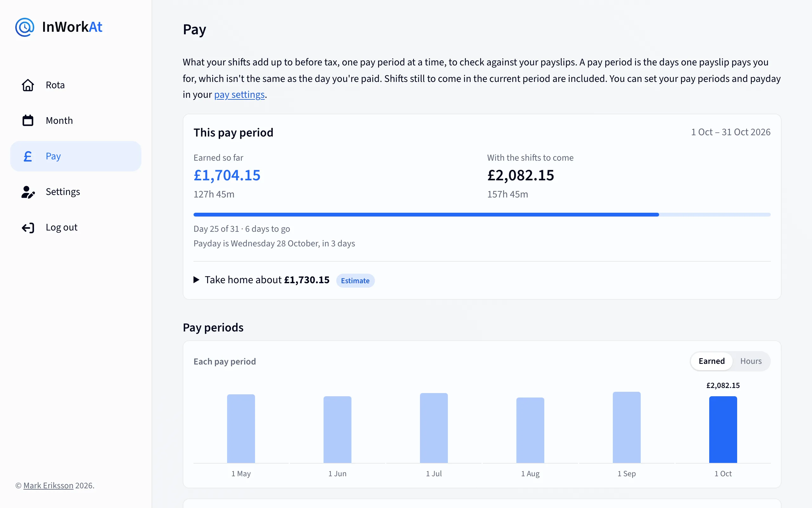Click the 127h 45m hours value

click(x=214, y=194)
